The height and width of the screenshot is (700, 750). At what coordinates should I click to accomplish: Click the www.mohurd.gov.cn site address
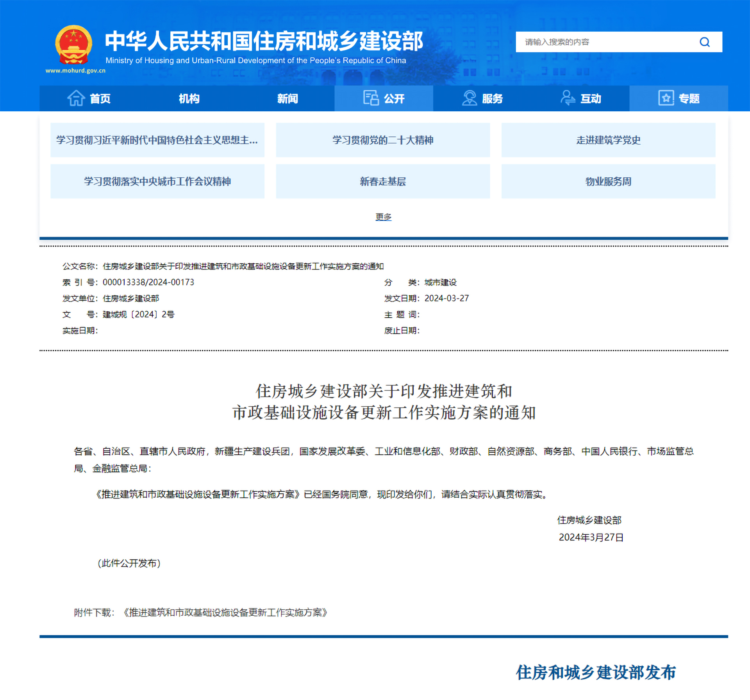coord(75,71)
